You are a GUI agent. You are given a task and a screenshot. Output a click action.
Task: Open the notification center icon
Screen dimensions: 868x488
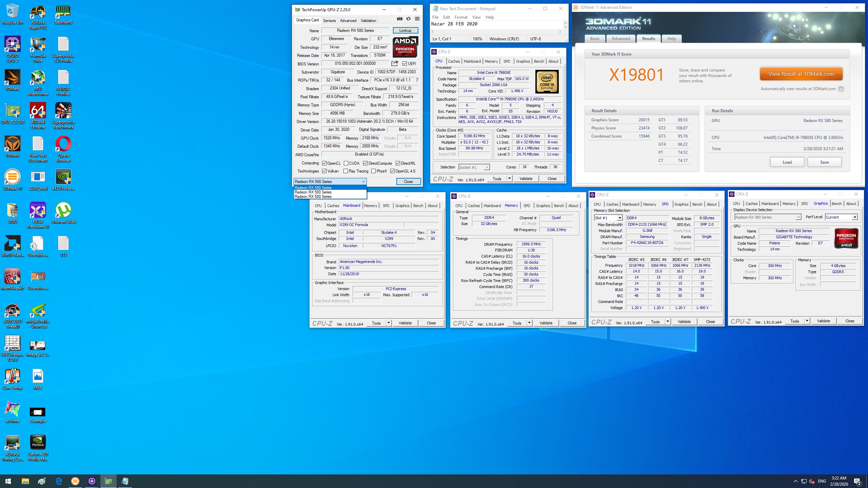tap(857, 481)
